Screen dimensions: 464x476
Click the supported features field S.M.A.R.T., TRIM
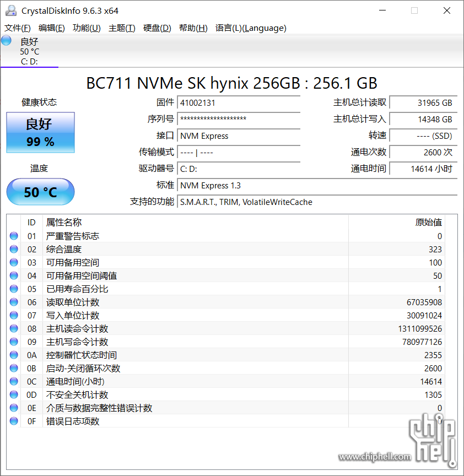[317, 202]
